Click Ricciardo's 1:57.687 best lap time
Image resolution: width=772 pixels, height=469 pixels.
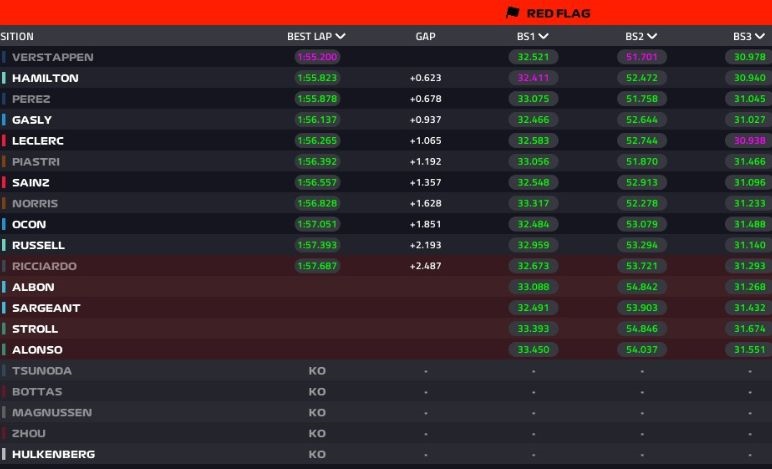point(317,266)
